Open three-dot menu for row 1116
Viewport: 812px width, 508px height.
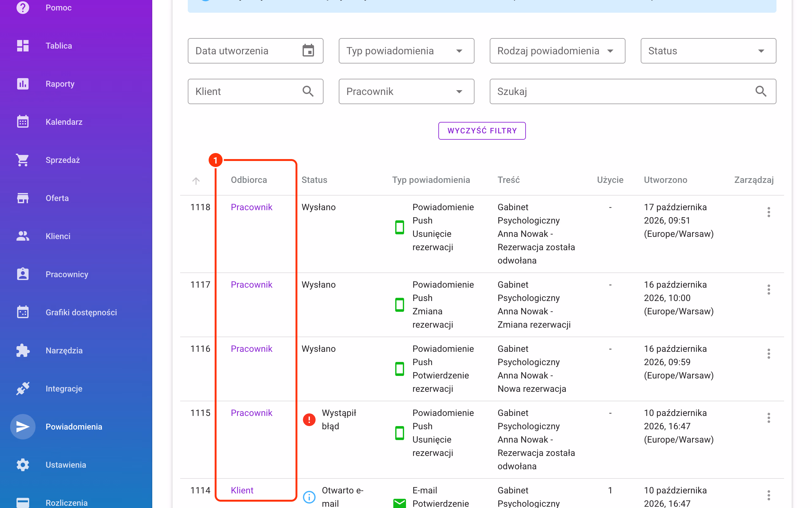pos(769,354)
